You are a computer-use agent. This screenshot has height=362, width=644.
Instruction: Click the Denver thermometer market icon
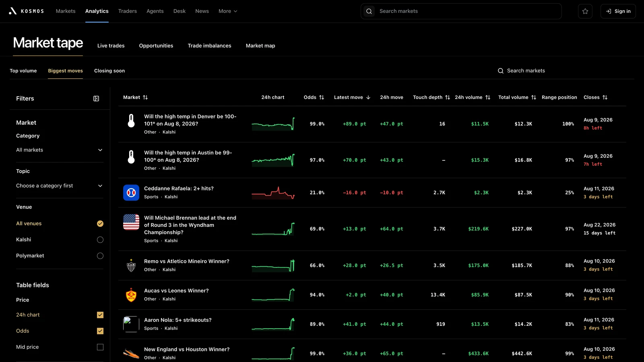click(x=131, y=120)
